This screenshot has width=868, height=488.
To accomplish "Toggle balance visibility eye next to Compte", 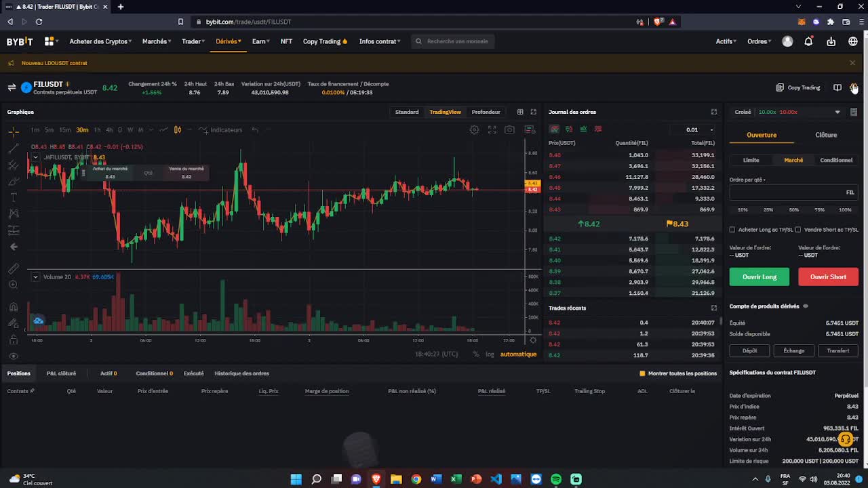I will point(806,306).
